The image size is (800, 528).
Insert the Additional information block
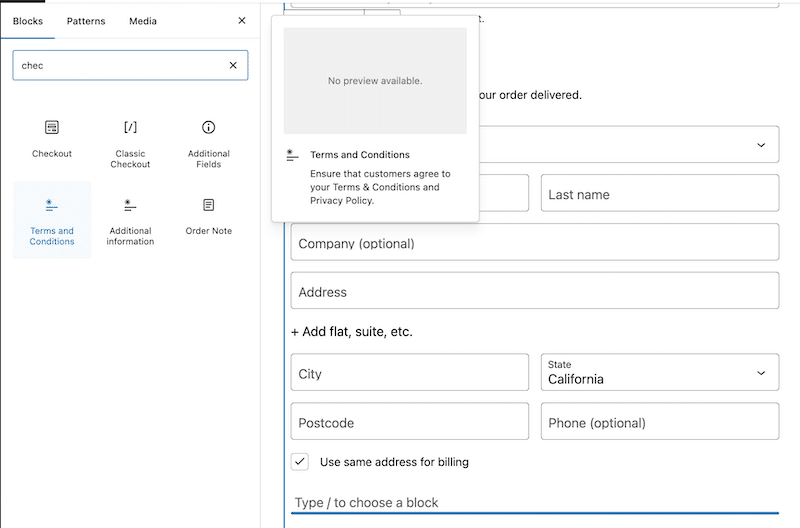tap(130, 220)
